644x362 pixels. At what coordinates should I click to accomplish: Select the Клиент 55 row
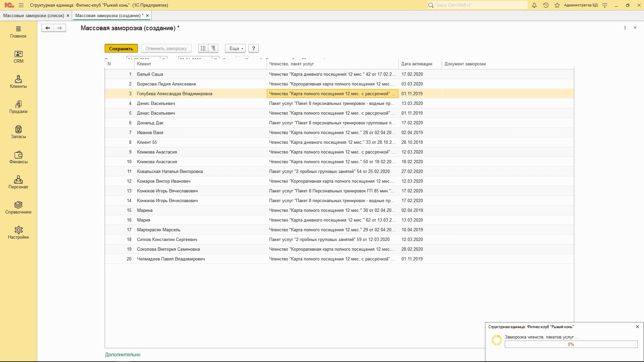(x=339, y=142)
